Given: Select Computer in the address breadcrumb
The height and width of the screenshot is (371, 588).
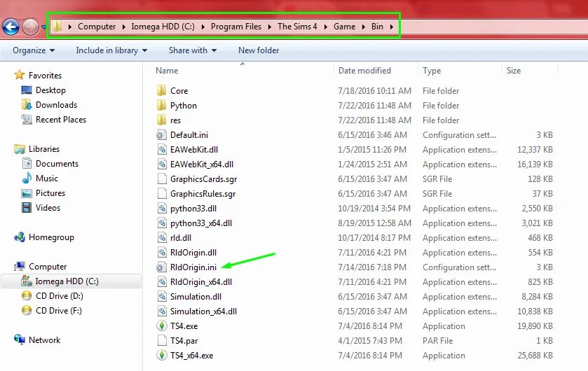Looking at the screenshot, I should 97,27.
